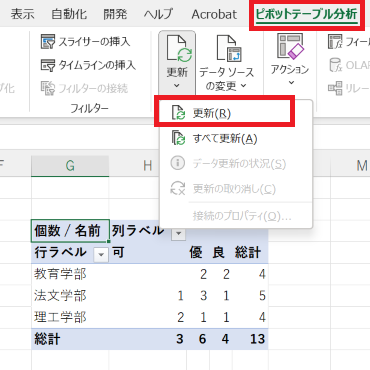
Task: Click the large 更新 refresh icon
Action: tap(179, 49)
